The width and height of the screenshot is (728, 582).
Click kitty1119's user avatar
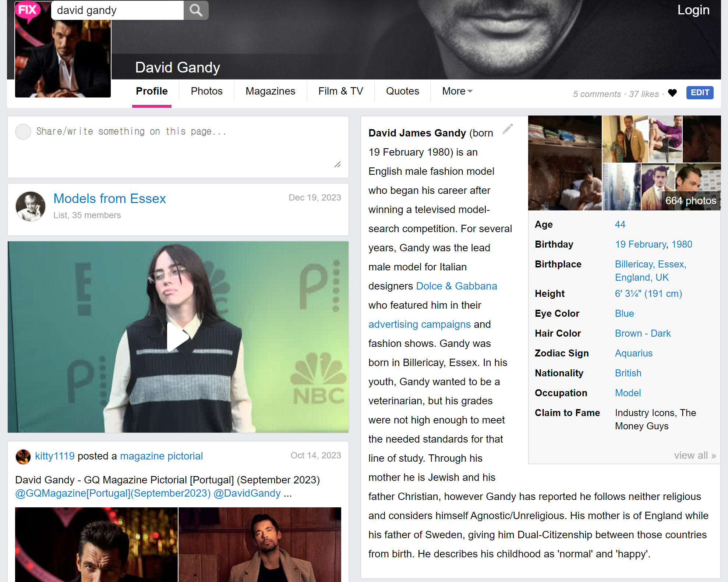click(x=23, y=457)
